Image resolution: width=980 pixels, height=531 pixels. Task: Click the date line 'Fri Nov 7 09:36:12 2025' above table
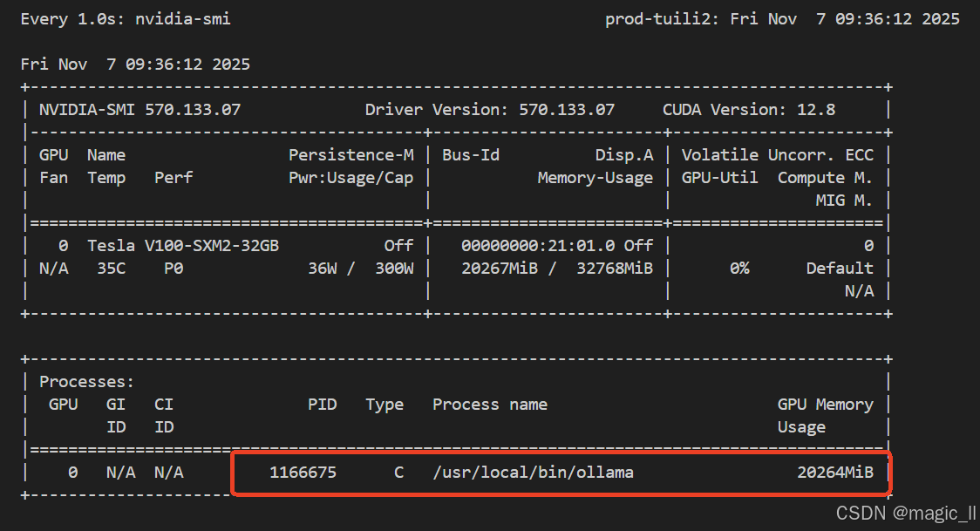135,65
